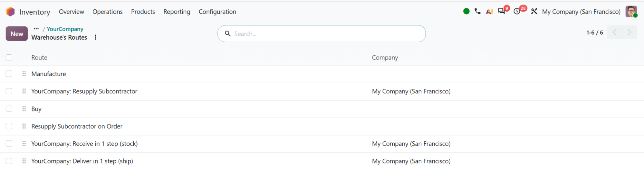This screenshot has width=644, height=180.
Task: Open the Manufacture route record
Action: (49, 74)
